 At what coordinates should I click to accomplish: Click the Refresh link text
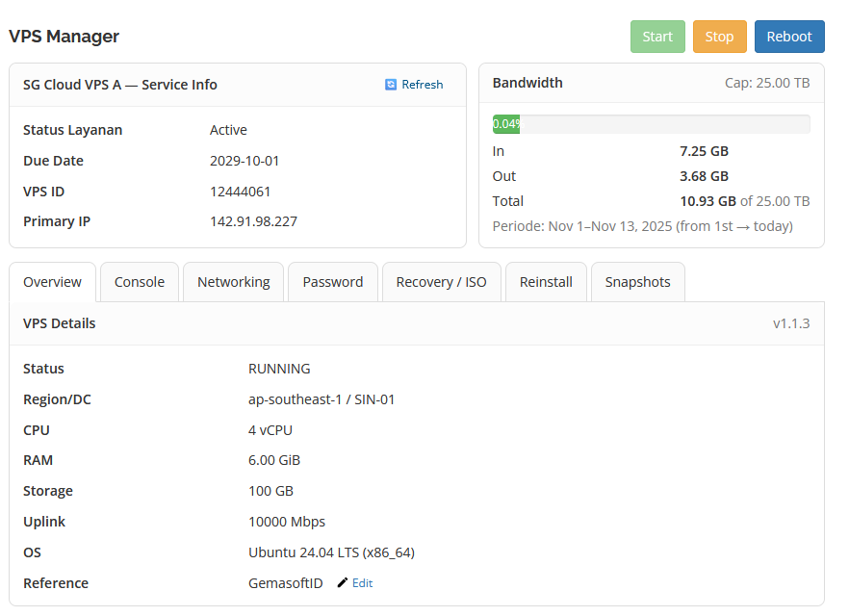pyautogui.click(x=423, y=85)
